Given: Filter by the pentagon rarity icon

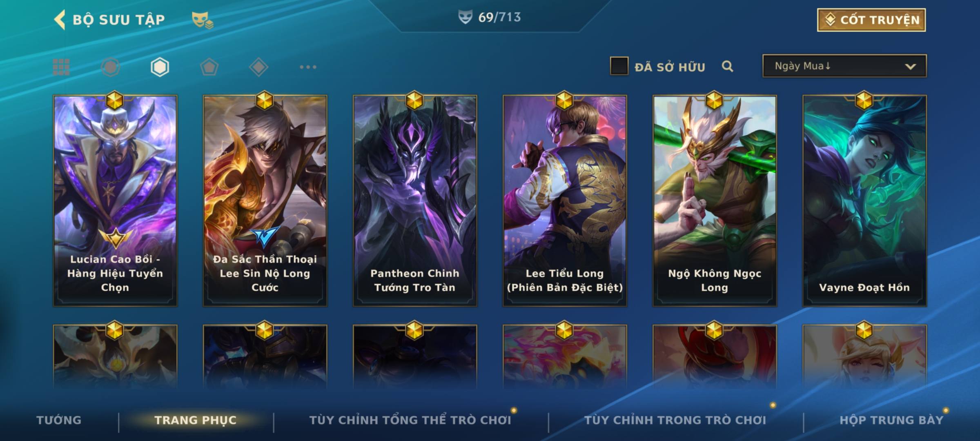Looking at the screenshot, I should [x=209, y=67].
